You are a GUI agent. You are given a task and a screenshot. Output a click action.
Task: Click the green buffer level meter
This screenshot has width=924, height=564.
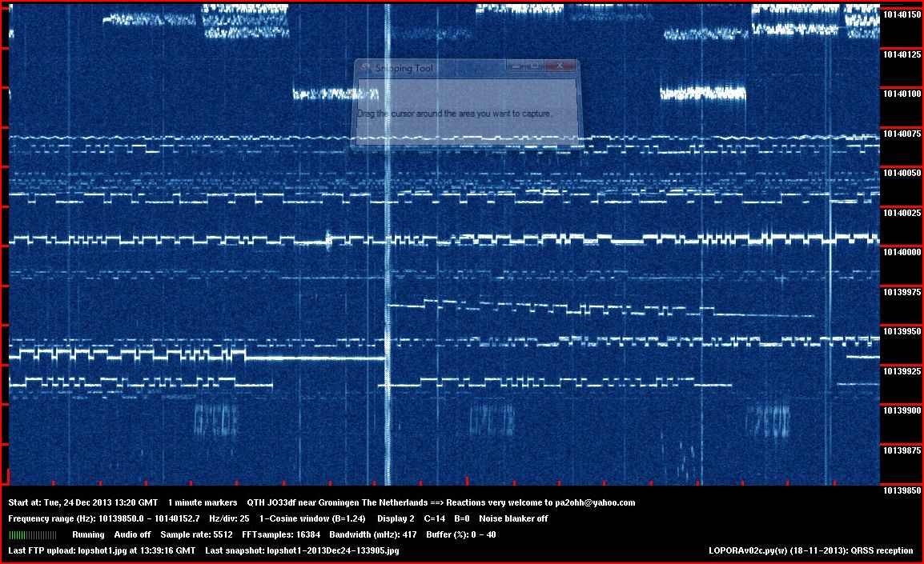(32, 534)
